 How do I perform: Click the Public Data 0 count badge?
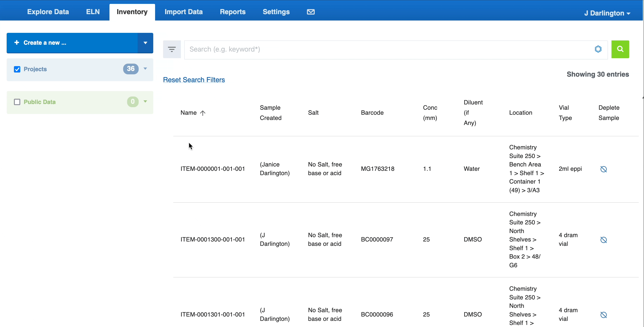(133, 102)
